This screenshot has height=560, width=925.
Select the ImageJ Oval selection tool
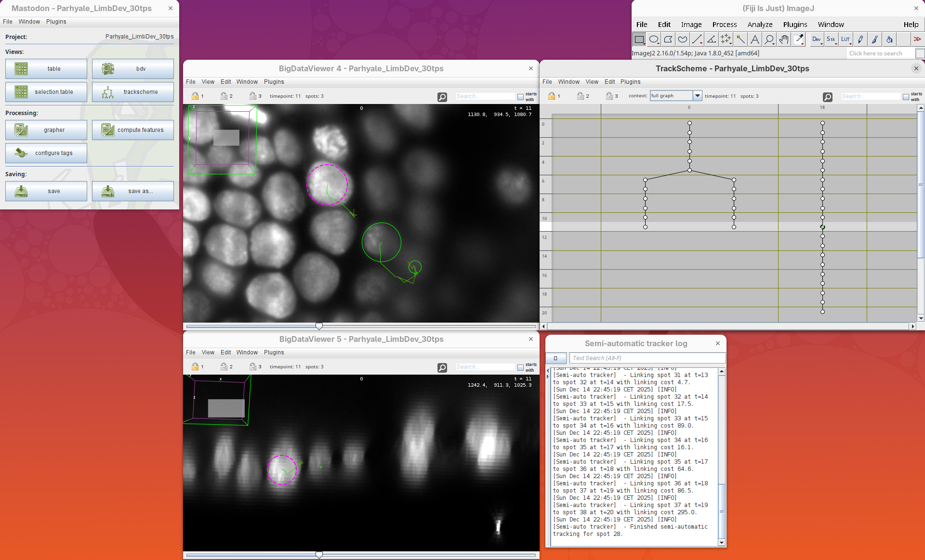[654, 39]
